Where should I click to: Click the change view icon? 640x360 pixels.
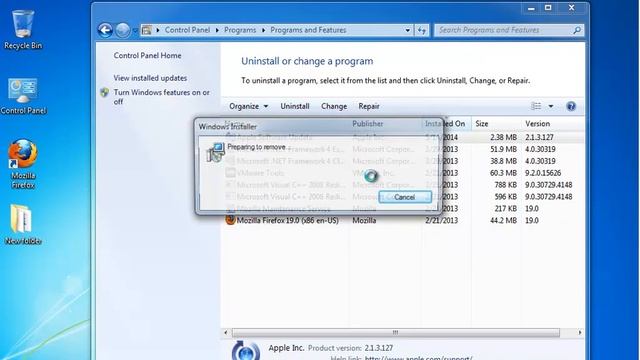tap(536, 106)
